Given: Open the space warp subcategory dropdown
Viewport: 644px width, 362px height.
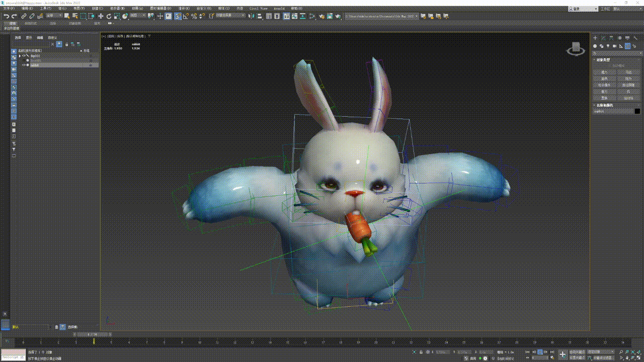Looking at the screenshot, I should coord(617,53).
